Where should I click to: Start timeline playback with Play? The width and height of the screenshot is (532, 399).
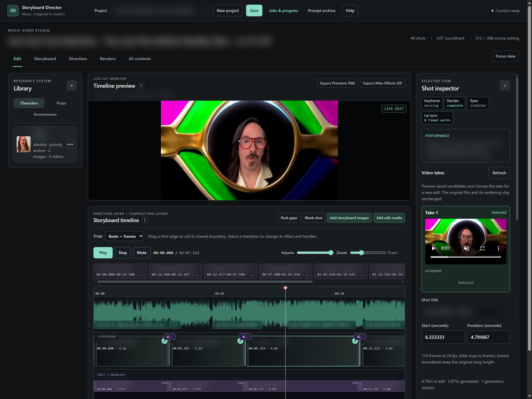[x=103, y=253]
